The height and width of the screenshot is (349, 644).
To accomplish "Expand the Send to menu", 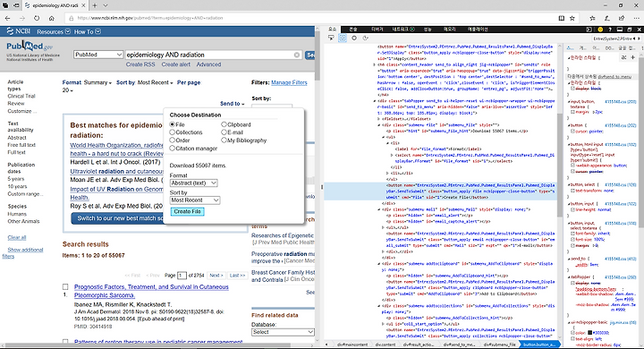I will coord(232,104).
